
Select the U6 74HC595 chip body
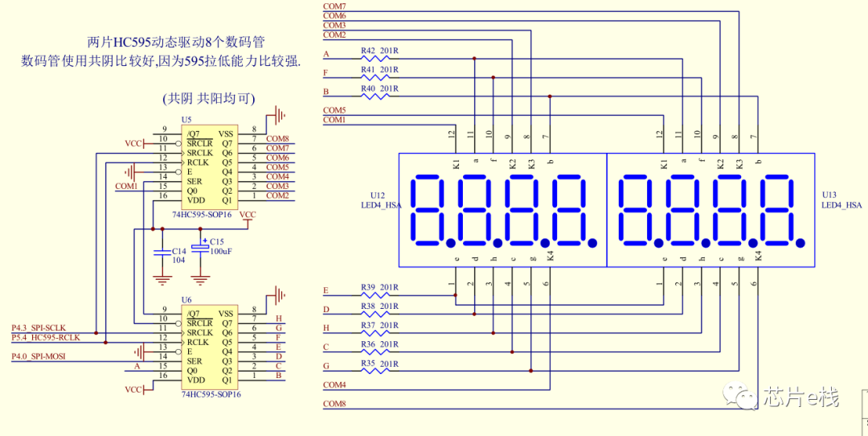211,347
